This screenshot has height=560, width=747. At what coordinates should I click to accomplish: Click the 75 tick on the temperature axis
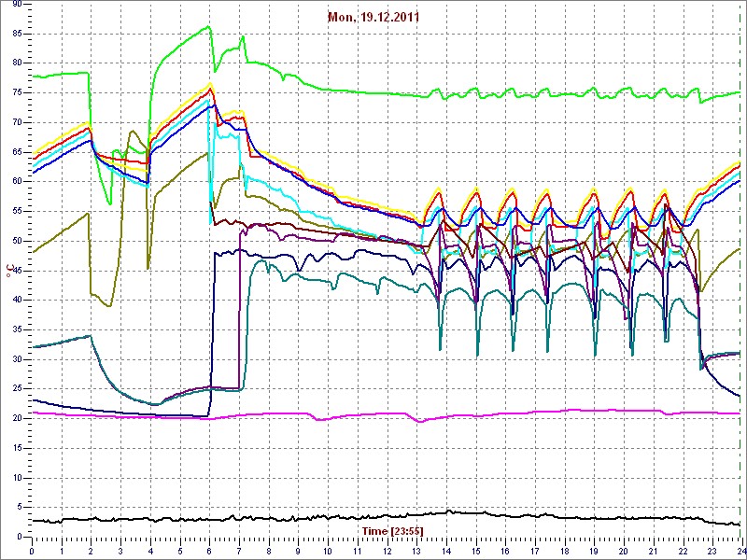click(x=17, y=92)
